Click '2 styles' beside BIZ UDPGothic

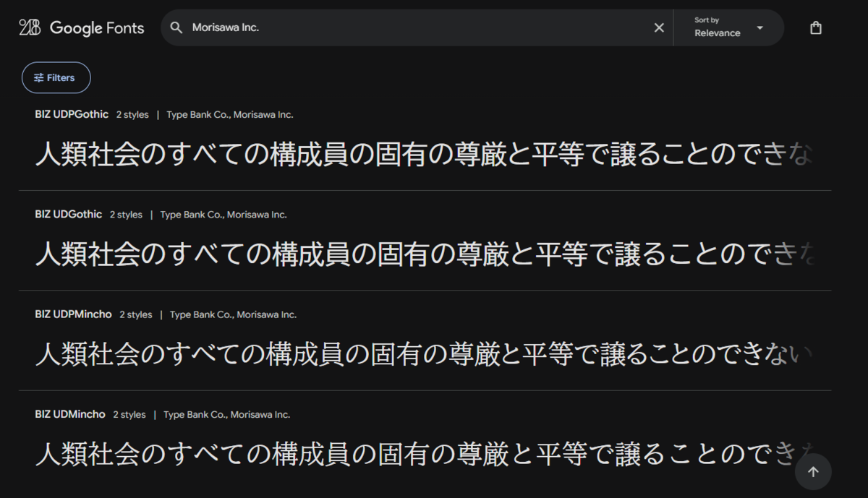click(132, 115)
